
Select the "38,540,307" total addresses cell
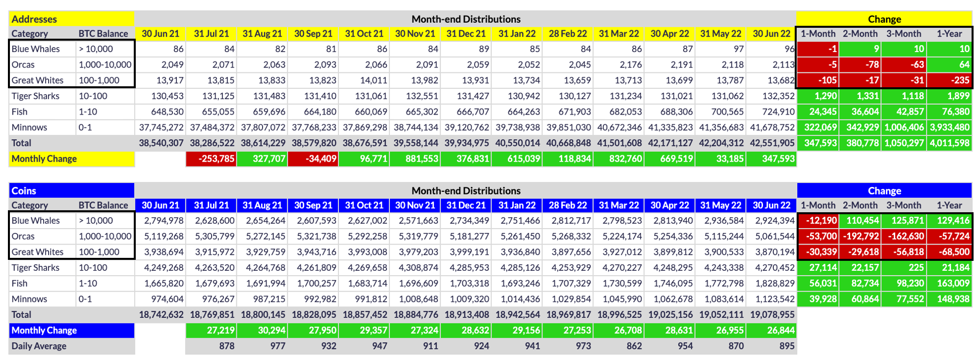pyautogui.click(x=161, y=143)
